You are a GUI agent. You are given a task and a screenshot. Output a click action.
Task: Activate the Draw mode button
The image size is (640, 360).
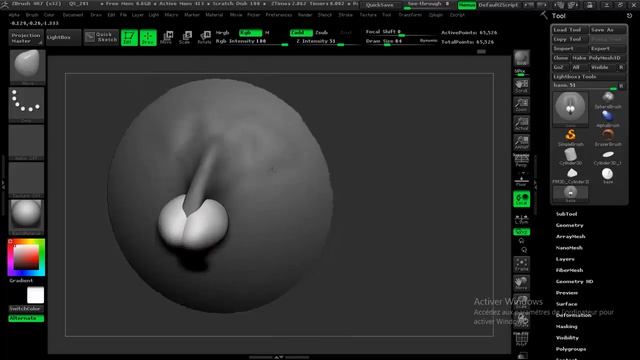pyautogui.click(x=148, y=38)
